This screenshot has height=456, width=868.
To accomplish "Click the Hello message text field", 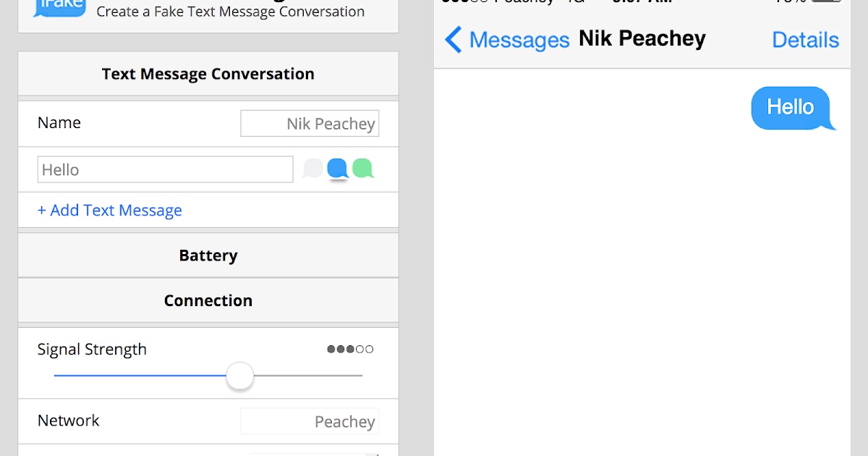I will point(165,169).
